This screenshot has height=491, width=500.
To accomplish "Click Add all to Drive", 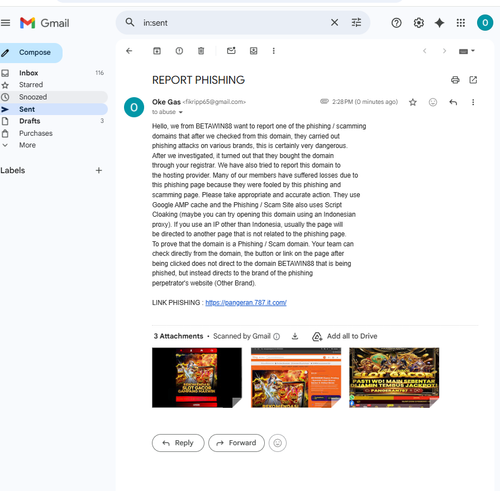I will pyautogui.click(x=345, y=336).
